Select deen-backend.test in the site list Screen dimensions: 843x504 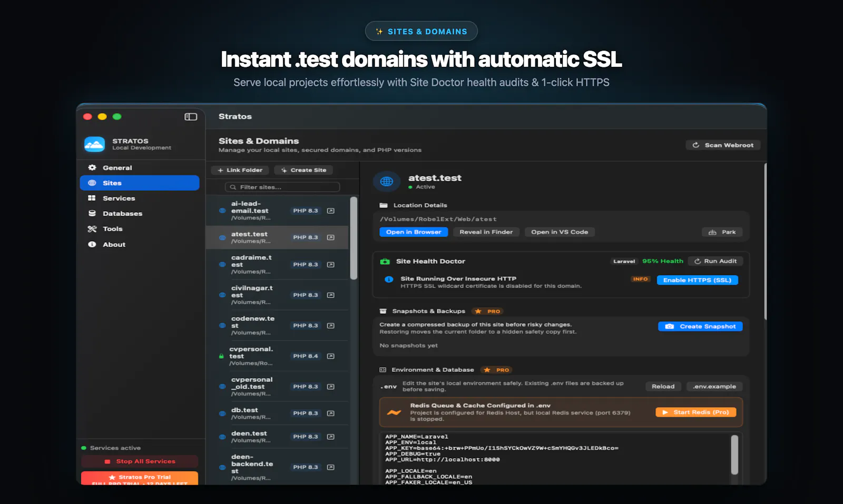click(x=277, y=467)
